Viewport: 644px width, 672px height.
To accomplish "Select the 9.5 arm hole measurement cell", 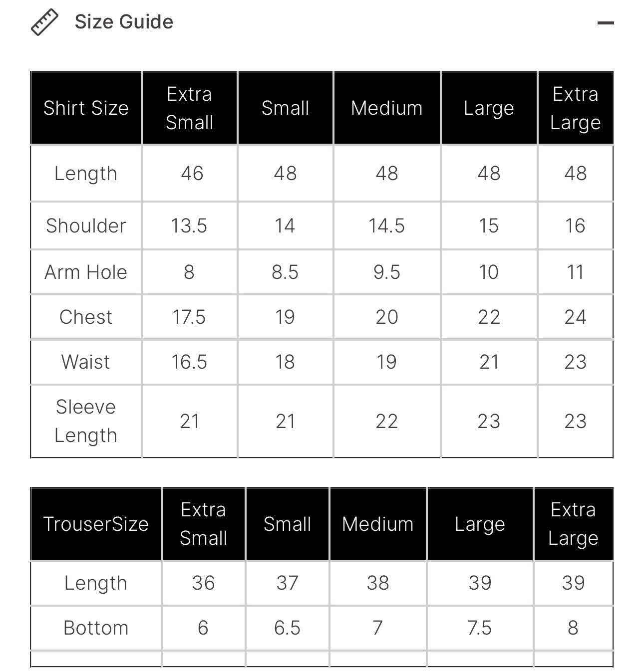I will pyautogui.click(x=386, y=272).
